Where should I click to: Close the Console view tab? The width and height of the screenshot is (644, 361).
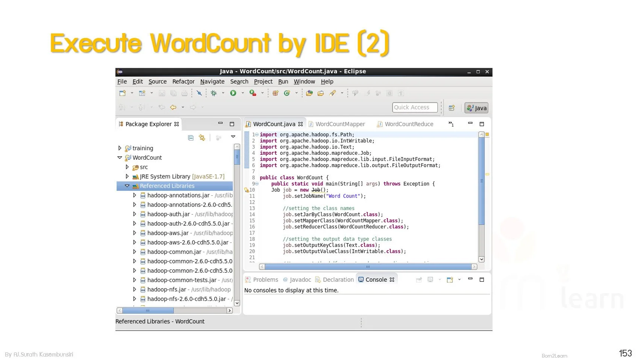pos(392,279)
